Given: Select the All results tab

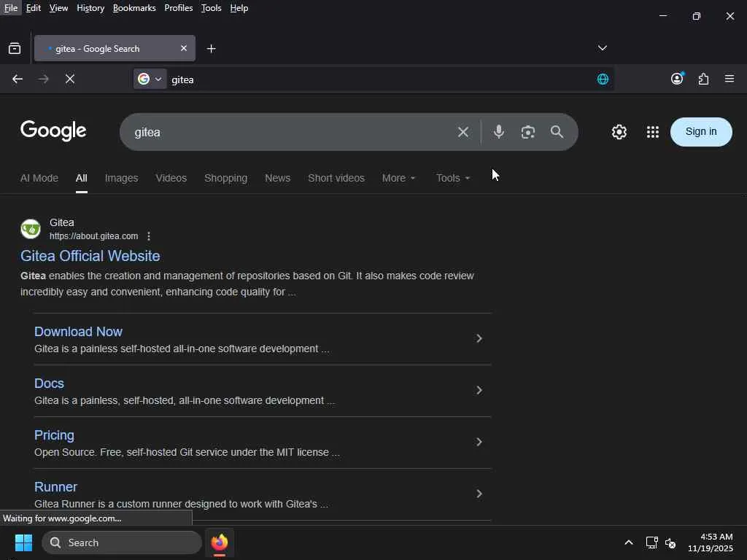Looking at the screenshot, I should [82, 178].
